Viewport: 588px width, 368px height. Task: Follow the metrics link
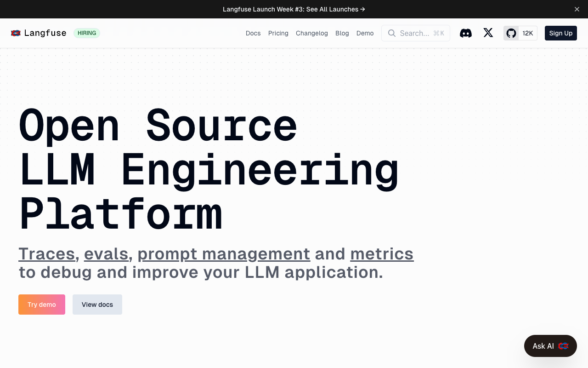coord(382,254)
